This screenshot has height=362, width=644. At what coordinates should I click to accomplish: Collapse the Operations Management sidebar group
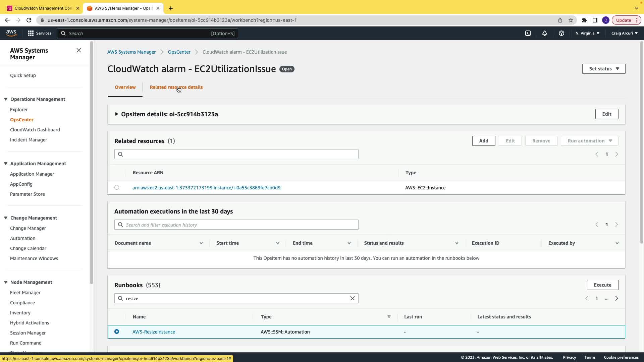click(6, 99)
